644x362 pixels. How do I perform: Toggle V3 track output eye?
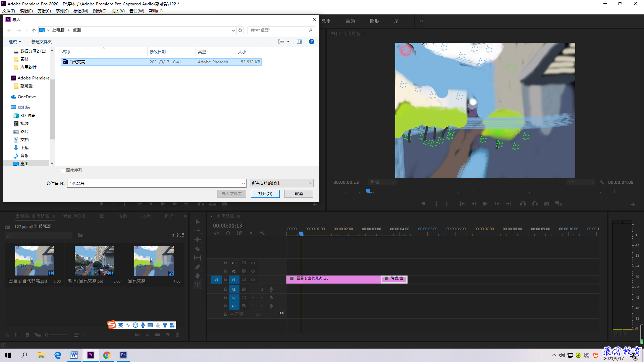pos(253,263)
